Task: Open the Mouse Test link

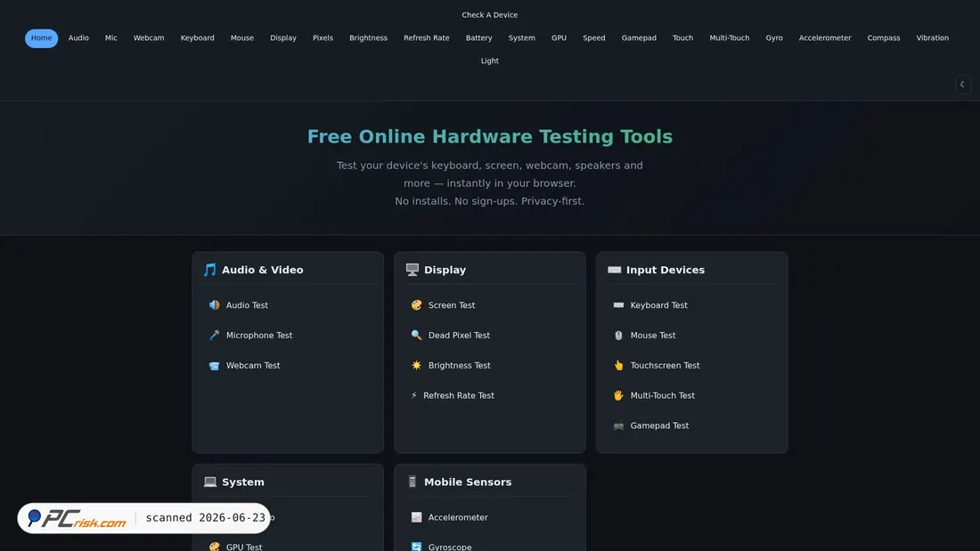Action: (652, 336)
